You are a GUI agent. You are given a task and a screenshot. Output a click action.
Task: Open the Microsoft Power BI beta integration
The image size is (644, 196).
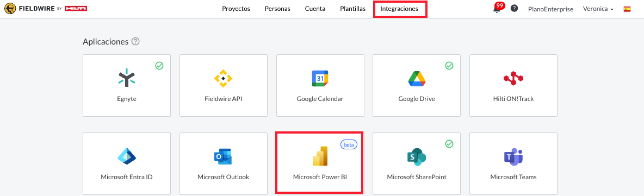pyautogui.click(x=319, y=162)
